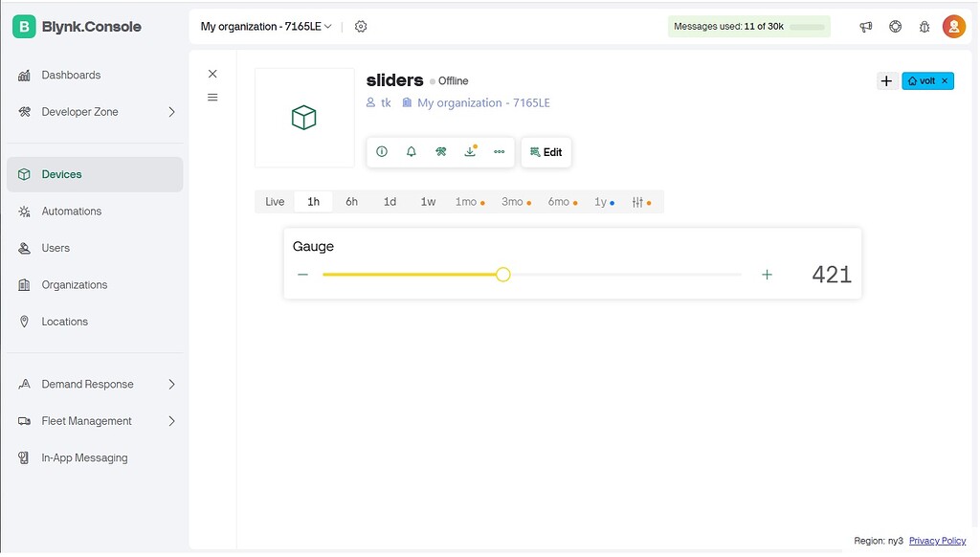980x557 pixels.
Task: Open the device info panel
Action: pos(382,151)
